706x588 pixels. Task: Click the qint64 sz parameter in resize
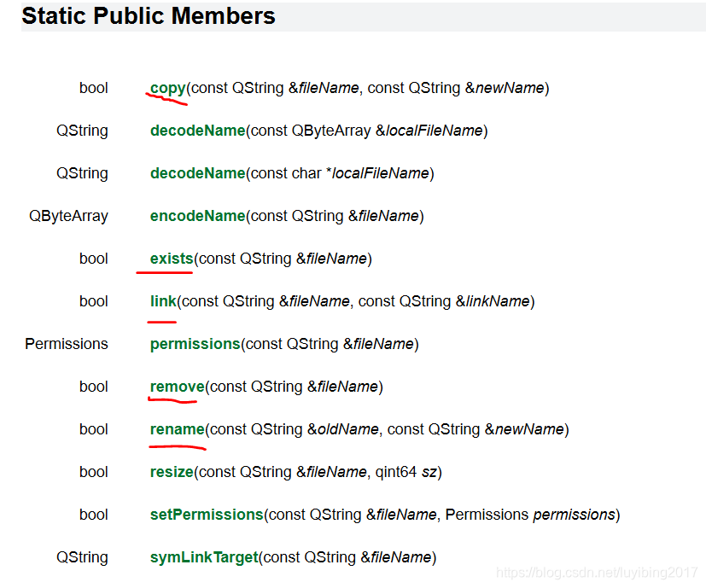pyautogui.click(x=406, y=472)
